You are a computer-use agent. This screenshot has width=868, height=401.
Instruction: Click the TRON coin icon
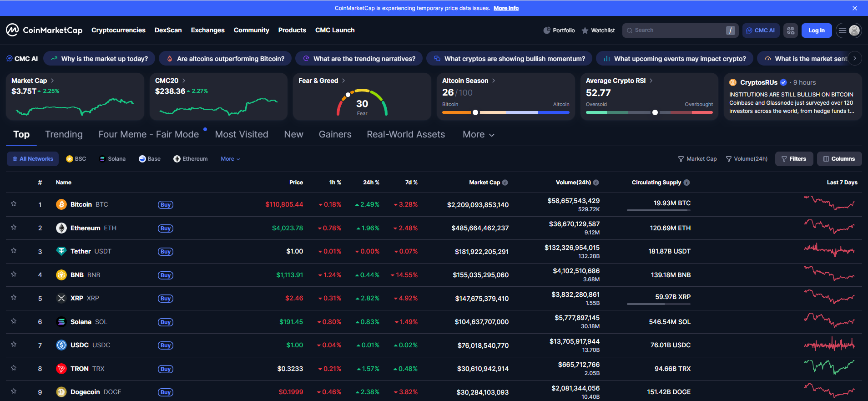61,369
